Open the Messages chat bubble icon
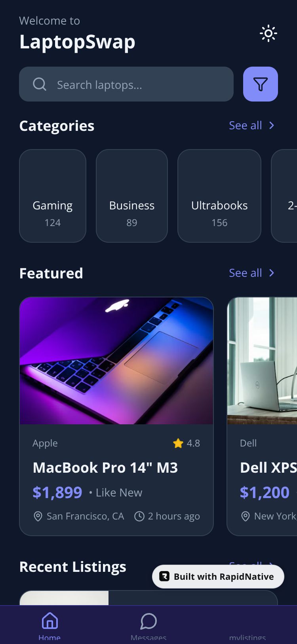 [x=148, y=621]
